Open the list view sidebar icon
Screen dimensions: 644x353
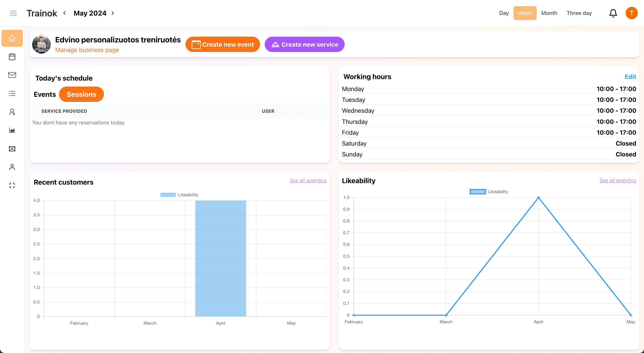[12, 93]
